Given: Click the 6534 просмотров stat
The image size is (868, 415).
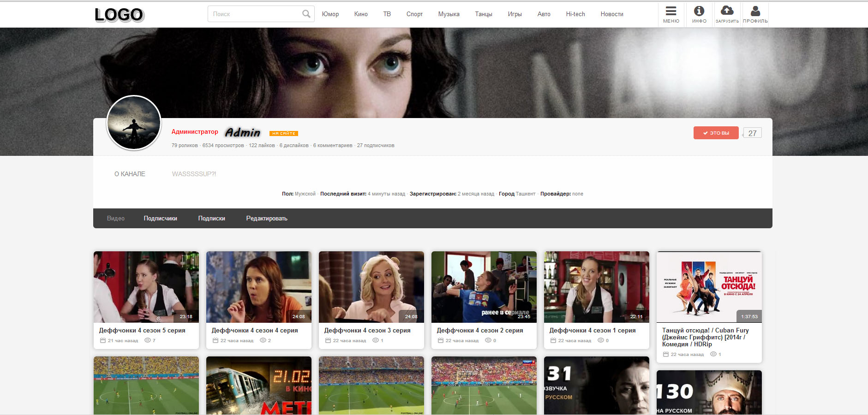Looking at the screenshot, I should click(x=223, y=145).
